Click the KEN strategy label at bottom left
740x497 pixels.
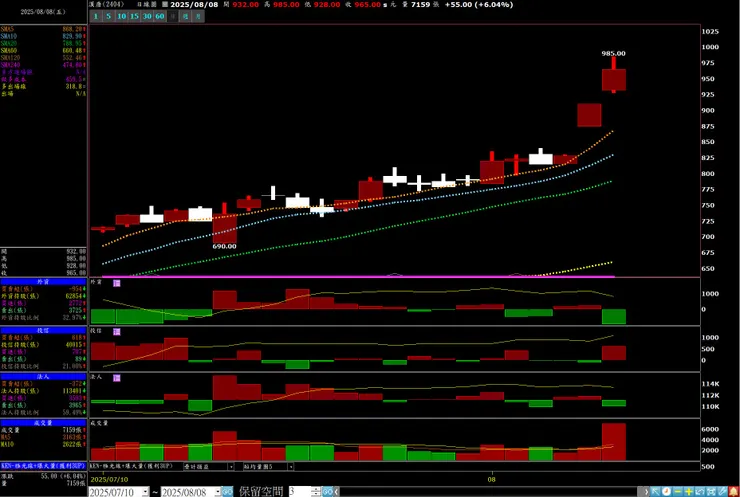(43, 466)
